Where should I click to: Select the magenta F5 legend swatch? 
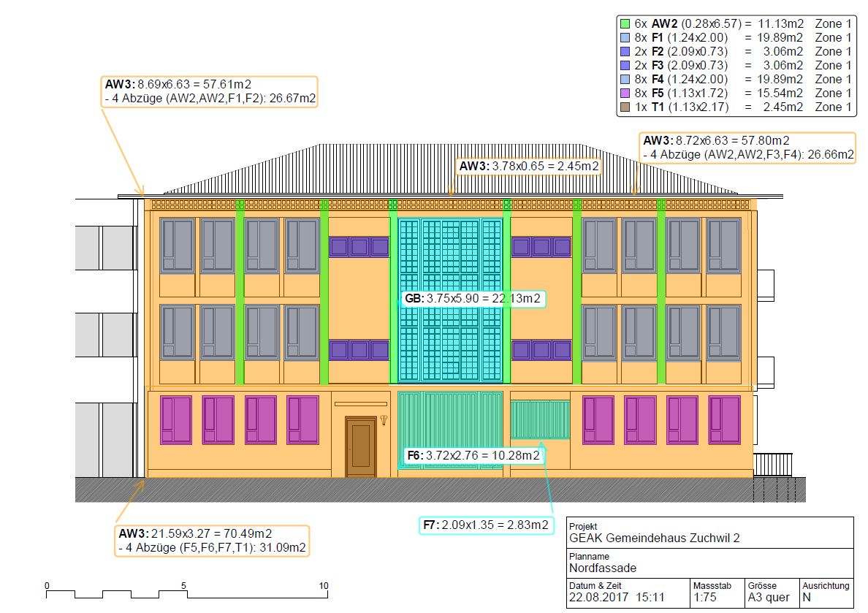coord(624,94)
